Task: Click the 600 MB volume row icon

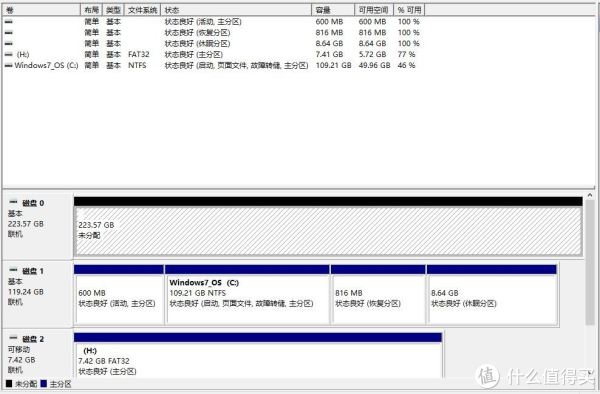Action: tap(8, 22)
